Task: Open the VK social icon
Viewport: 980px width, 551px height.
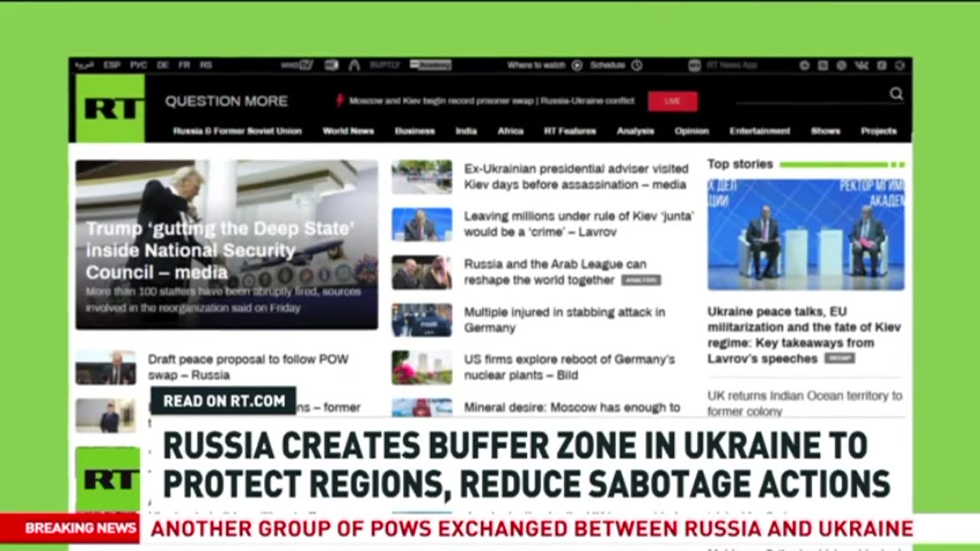Action: coord(861,66)
